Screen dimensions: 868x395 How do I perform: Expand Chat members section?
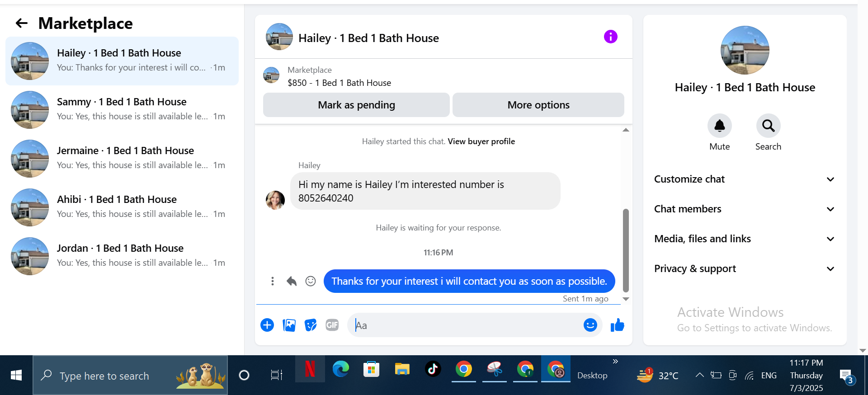click(x=745, y=209)
